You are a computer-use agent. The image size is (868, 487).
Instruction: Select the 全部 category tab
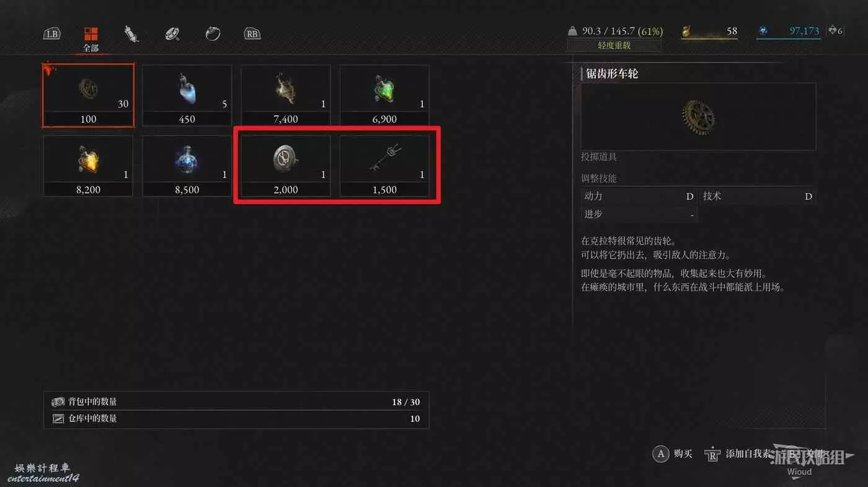coord(91,38)
